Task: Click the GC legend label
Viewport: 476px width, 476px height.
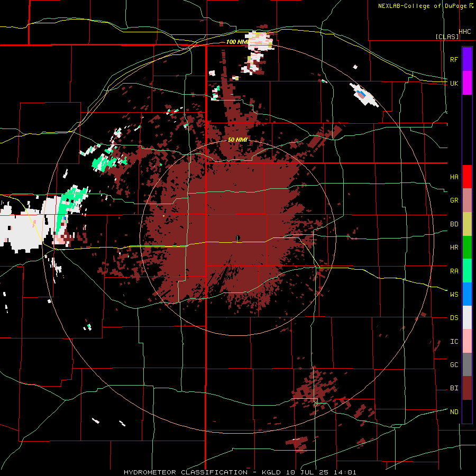Action: coord(454,365)
